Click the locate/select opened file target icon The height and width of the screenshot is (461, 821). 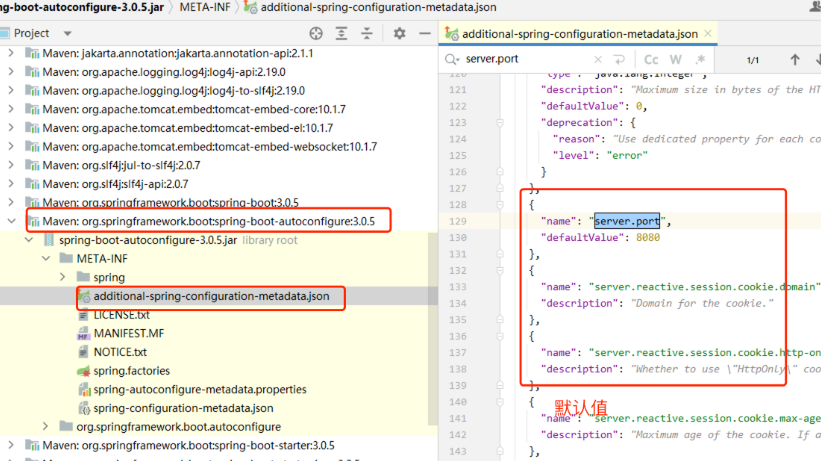(316, 34)
